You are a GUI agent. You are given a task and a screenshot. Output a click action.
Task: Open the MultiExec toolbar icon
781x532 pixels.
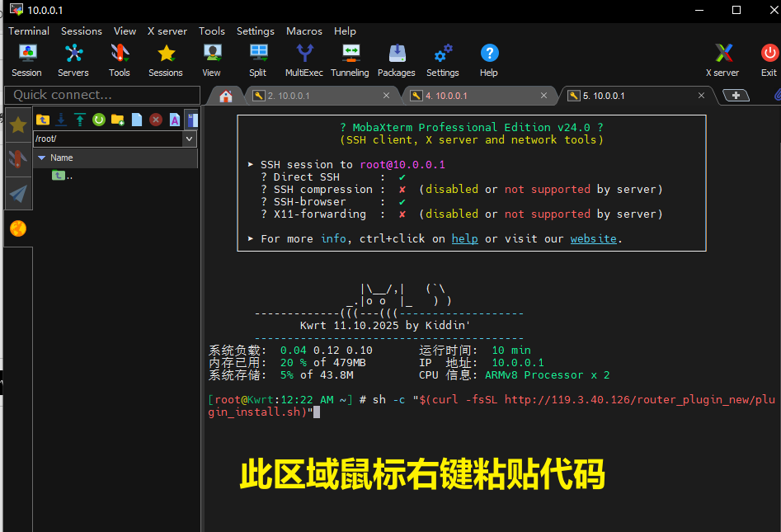tap(304, 59)
